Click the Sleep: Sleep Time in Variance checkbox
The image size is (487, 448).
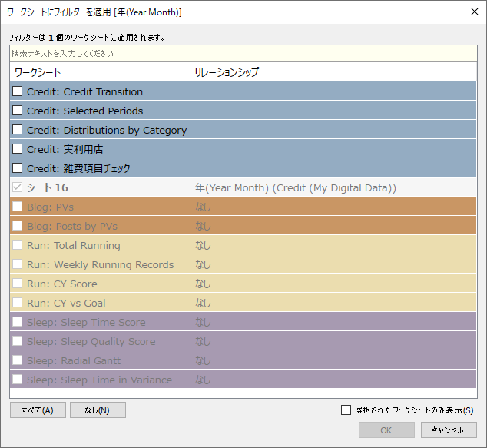point(18,379)
